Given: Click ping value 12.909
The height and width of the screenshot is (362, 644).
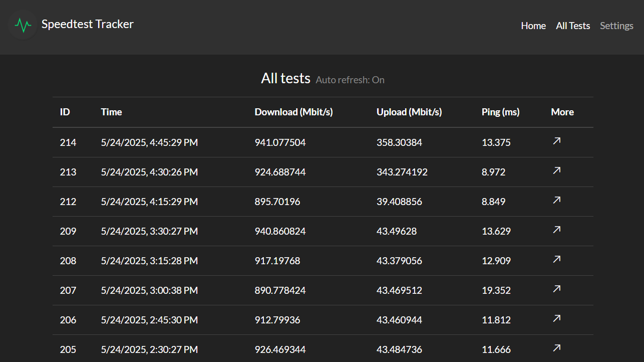Looking at the screenshot, I should (496, 261).
